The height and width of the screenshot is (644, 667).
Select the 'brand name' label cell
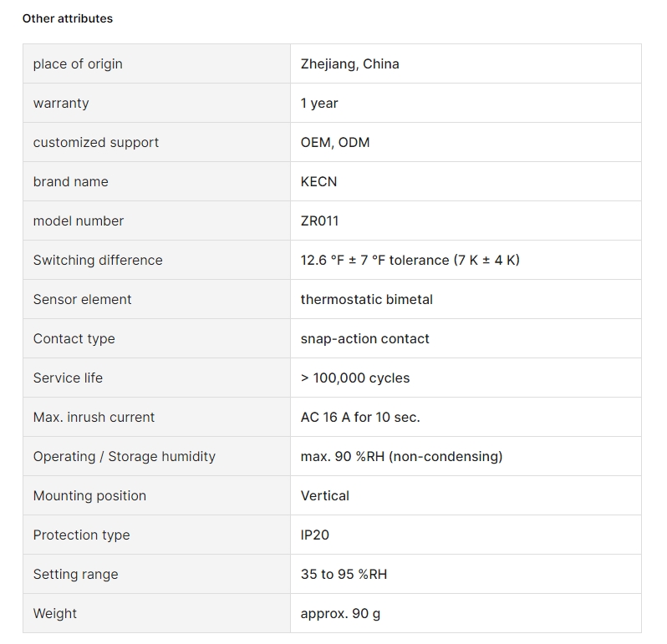156,181
